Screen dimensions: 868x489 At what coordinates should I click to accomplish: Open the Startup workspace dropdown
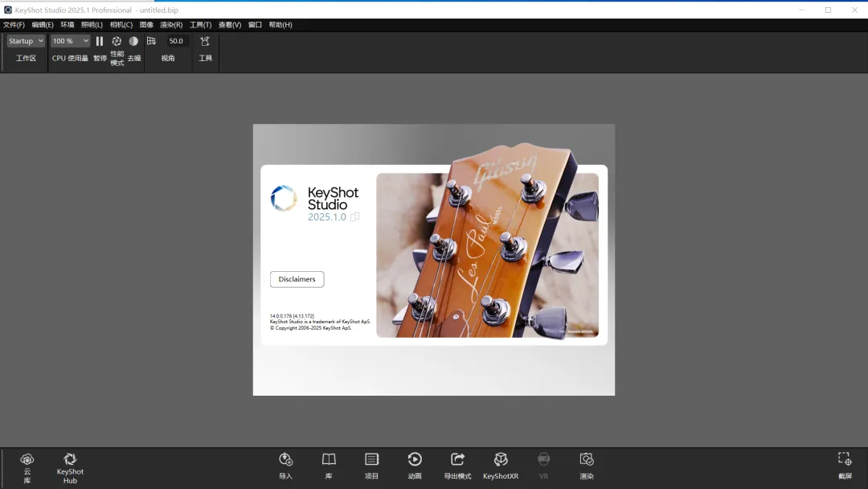26,41
